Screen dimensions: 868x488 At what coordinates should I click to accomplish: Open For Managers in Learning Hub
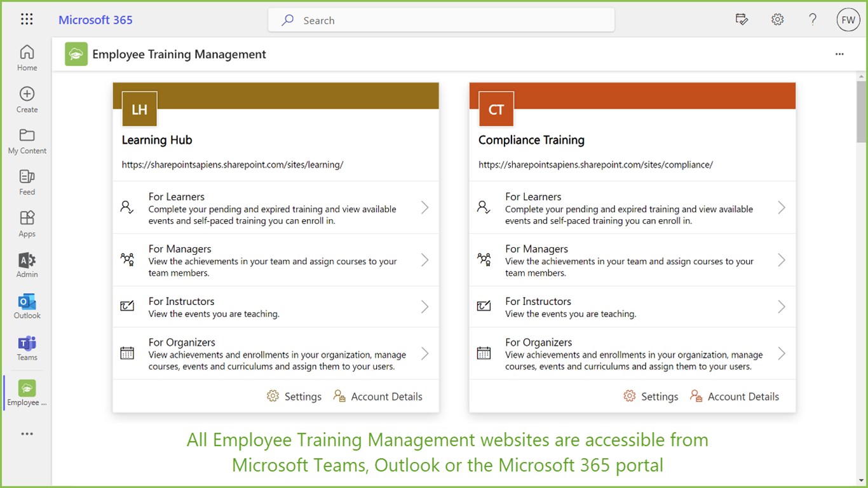pyautogui.click(x=276, y=260)
